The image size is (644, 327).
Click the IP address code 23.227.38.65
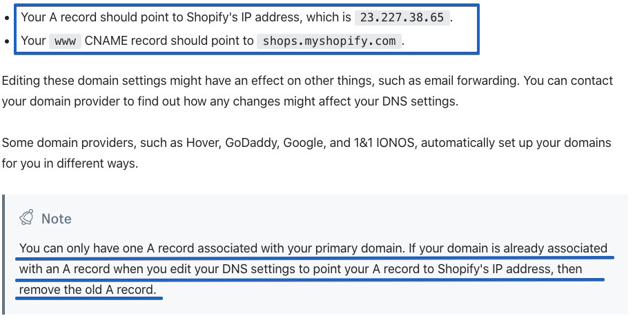coord(402,17)
